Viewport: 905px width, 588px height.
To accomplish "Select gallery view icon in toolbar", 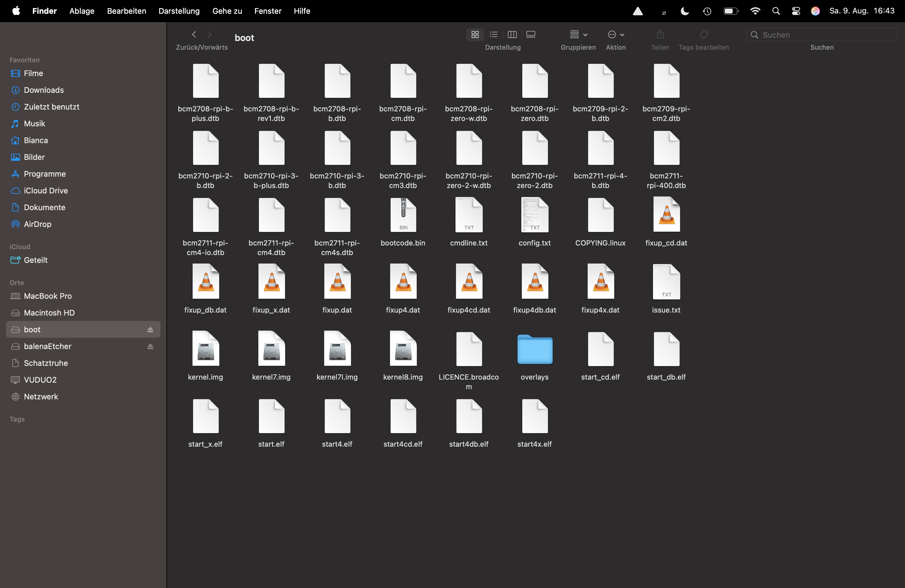I will (x=530, y=35).
